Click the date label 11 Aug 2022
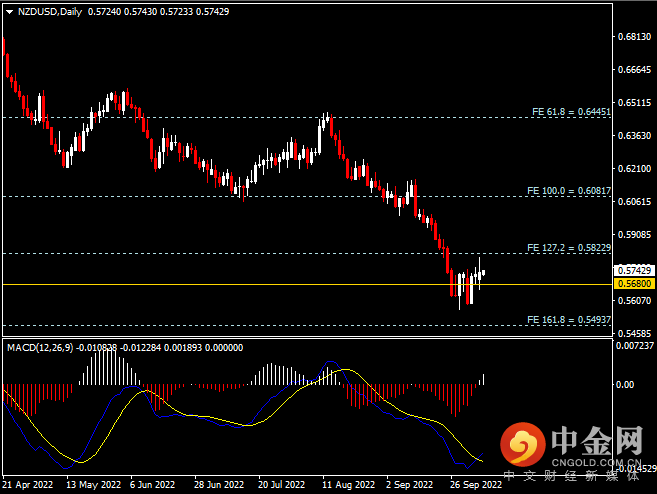 click(x=349, y=485)
